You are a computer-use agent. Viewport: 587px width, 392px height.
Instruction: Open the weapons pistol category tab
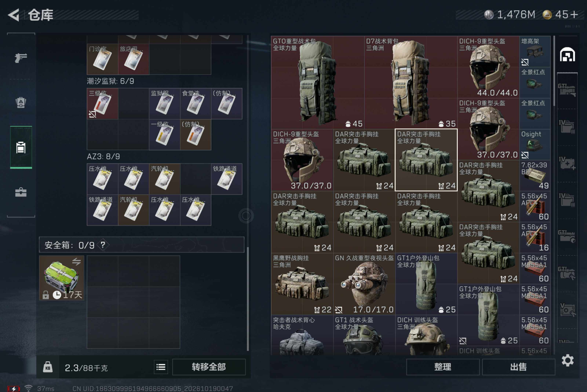(x=21, y=57)
